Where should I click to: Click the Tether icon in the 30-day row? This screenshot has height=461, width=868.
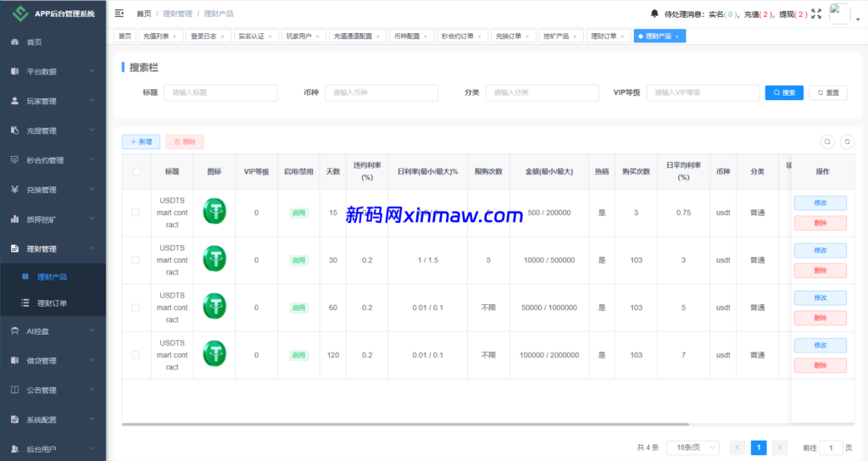214,258
